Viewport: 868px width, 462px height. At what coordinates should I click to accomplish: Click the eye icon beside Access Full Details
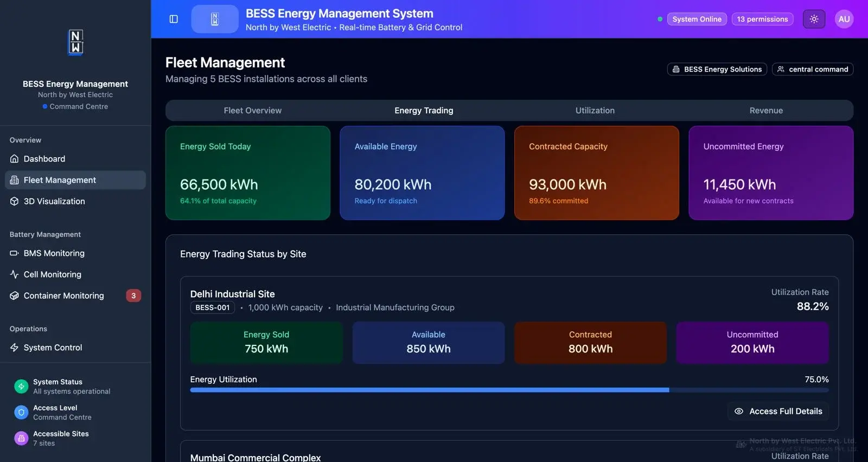tap(738, 411)
